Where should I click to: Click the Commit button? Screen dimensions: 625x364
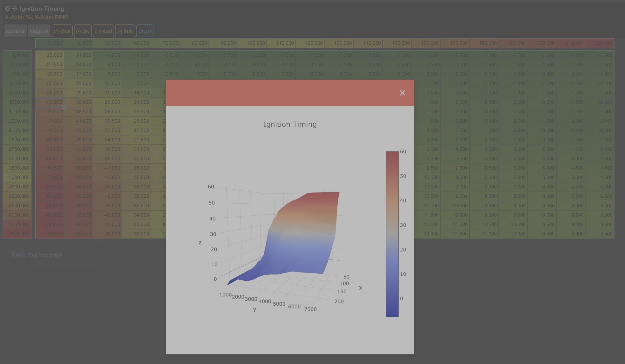15,31
